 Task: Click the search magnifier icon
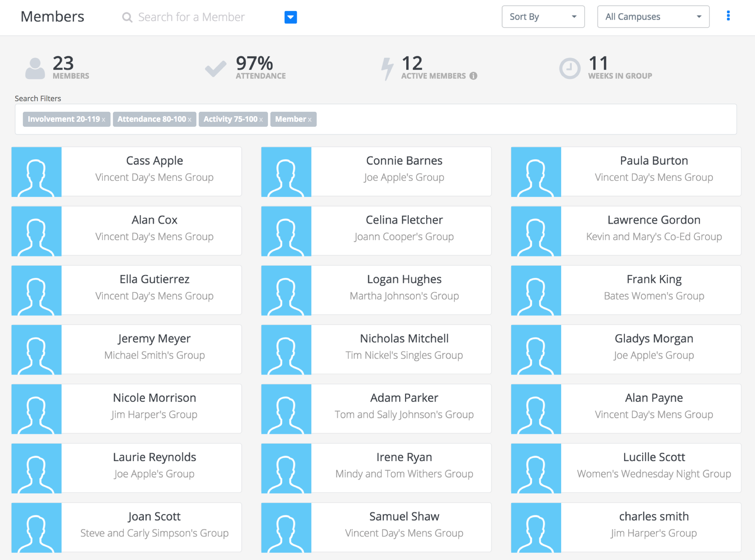coord(127,17)
